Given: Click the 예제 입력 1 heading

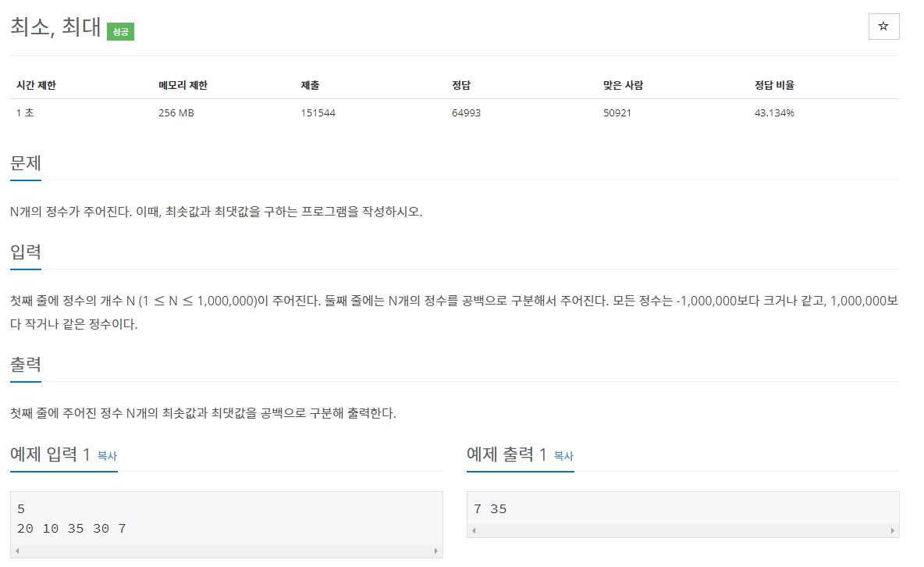Looking at the screenshot, I should tap(50, 455).
